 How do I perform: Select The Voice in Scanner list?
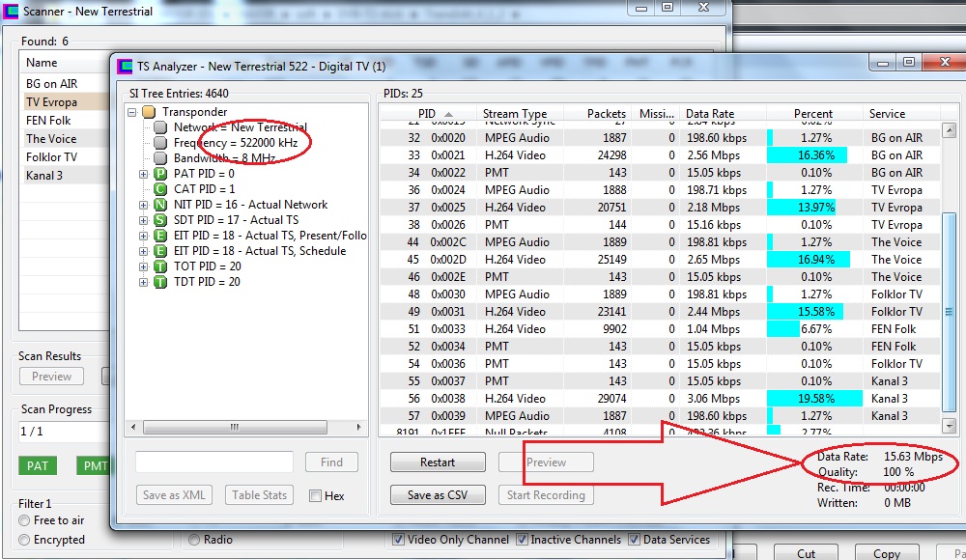65,139
